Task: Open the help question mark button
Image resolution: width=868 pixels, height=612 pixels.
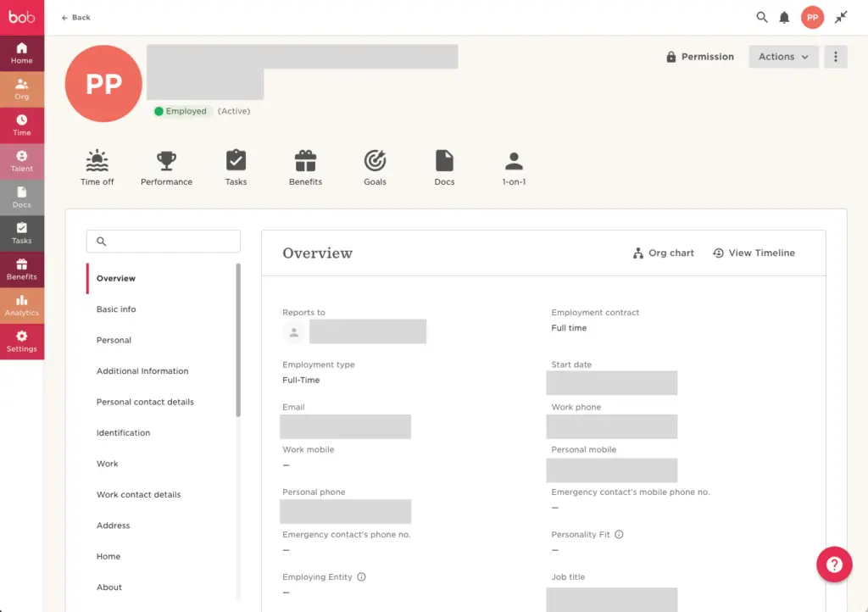Action: (834, 565)
